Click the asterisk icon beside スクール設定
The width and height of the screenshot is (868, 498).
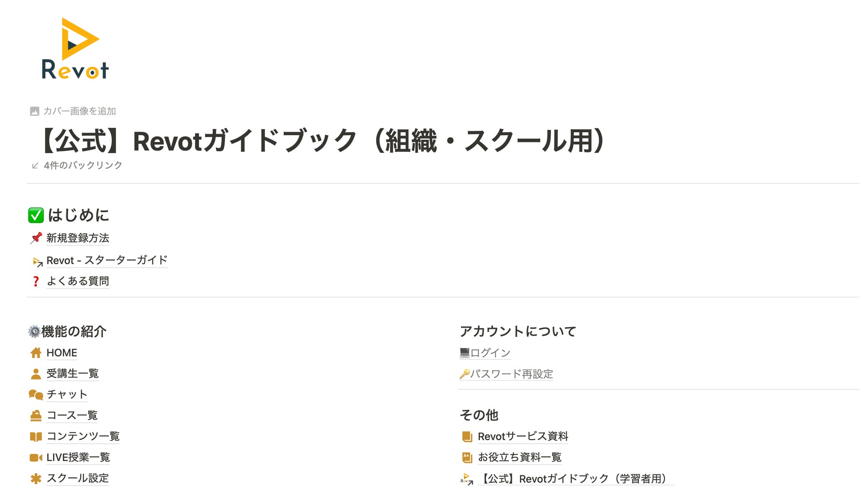click(x=36, y=478)
